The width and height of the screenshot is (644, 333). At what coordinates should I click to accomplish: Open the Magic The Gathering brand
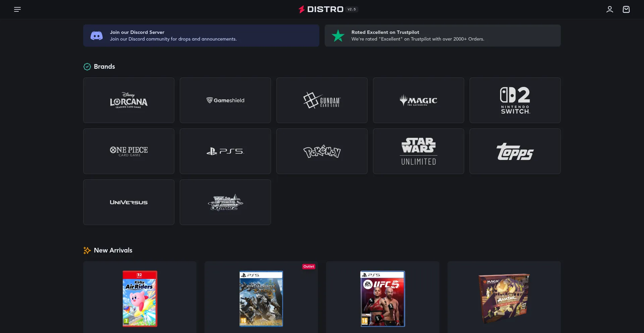pos(418,100)
